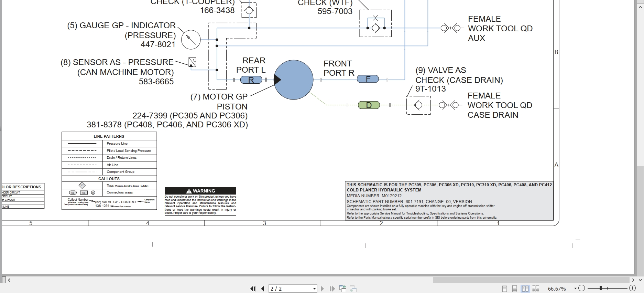
Task: Open the page number dropdown
Action: [314, 289]
